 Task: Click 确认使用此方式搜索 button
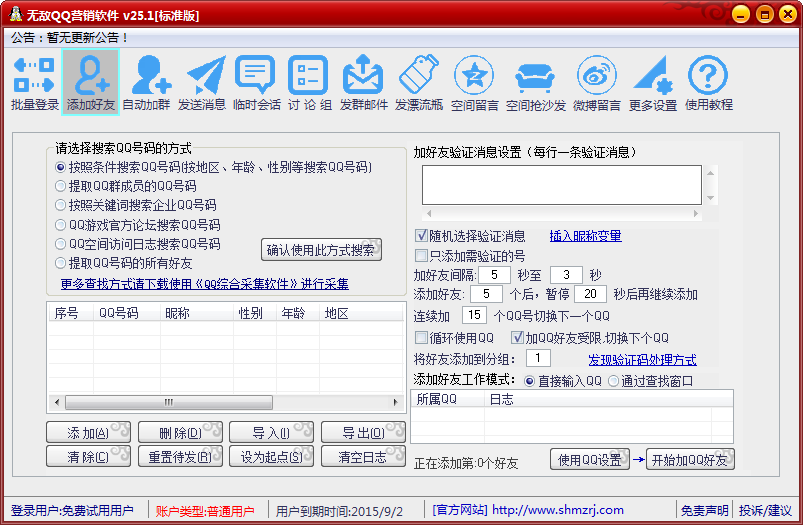coord(321,250)
